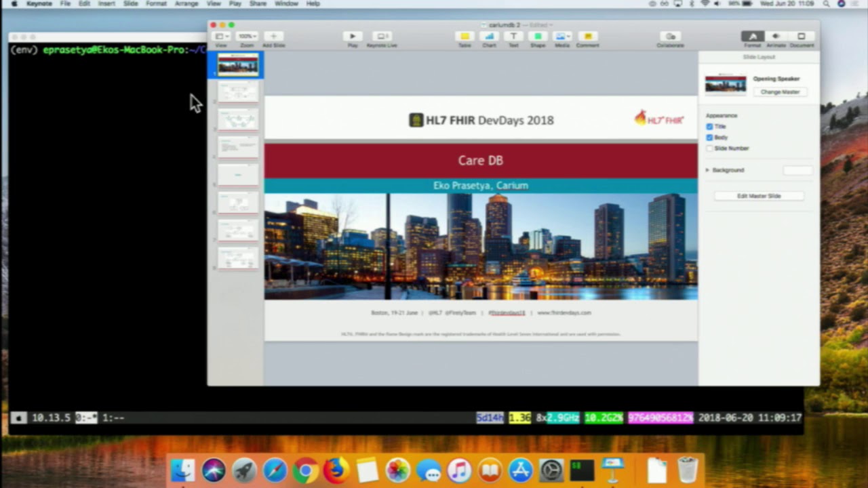Click the Background color swatch
Image resolution: width=868 pixels, height=488 pixels.
coord(797,170)
